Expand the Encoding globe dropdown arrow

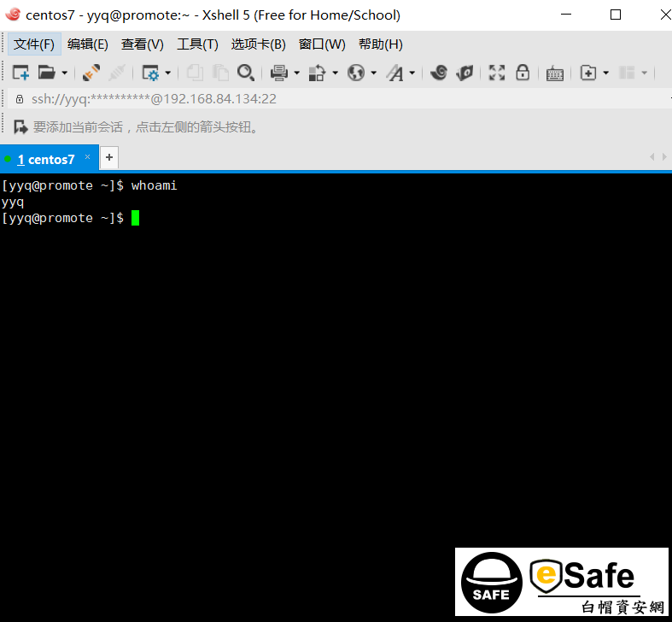point(374,73)
